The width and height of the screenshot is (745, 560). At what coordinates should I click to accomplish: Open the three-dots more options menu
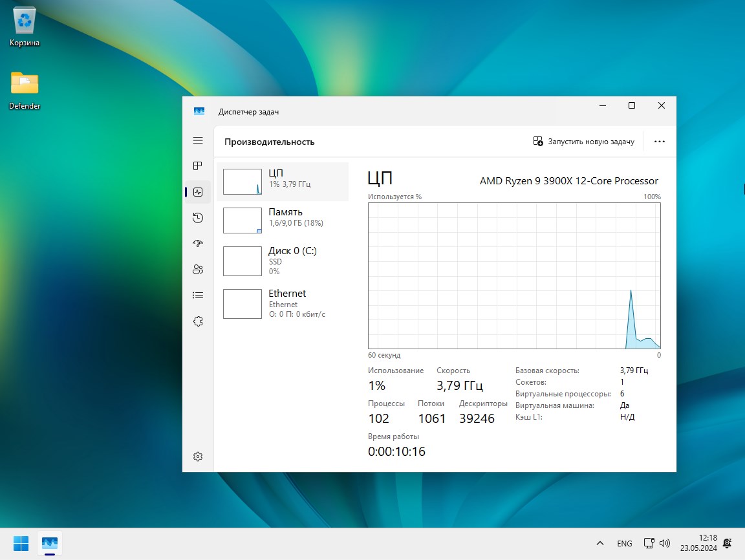click(660, 142)
